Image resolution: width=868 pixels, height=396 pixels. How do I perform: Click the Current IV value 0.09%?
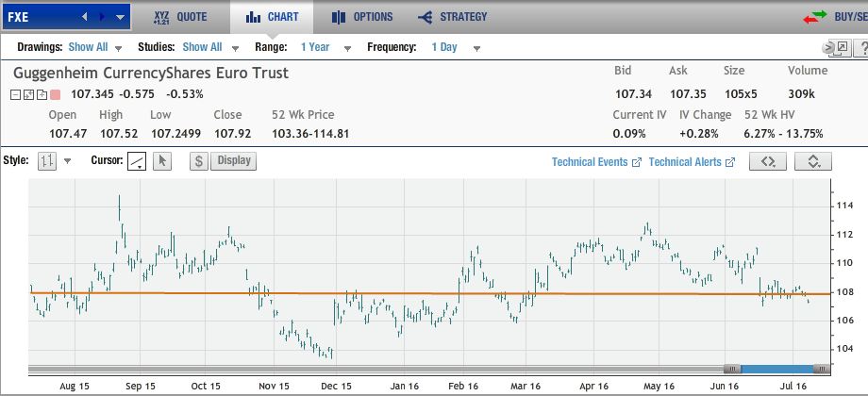629,134
